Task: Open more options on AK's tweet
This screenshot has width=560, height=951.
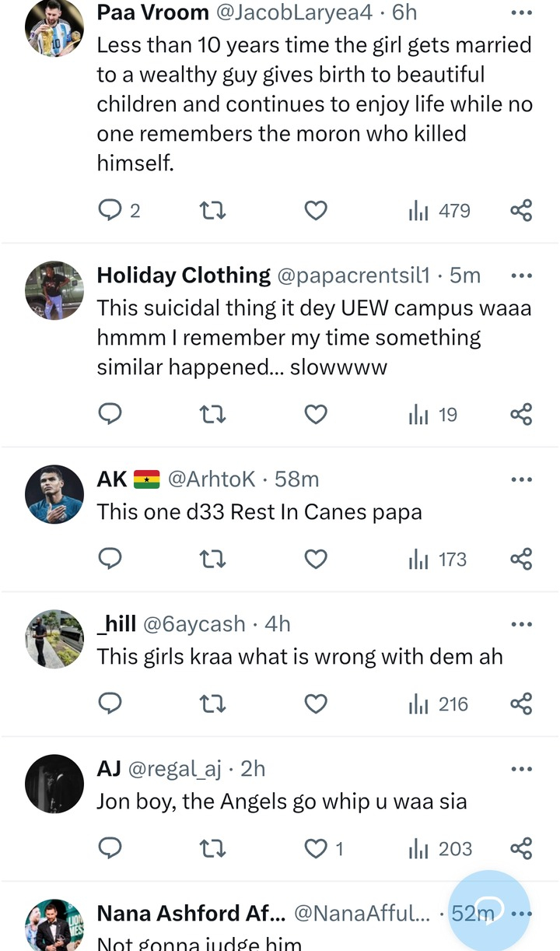Action: pyautogui.click(x=521, y=479)
